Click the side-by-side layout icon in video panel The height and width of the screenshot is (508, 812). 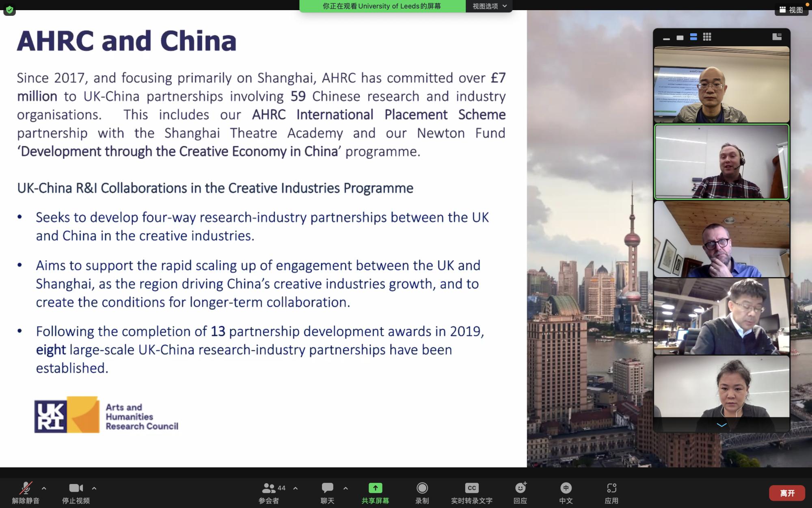point(777,37)
